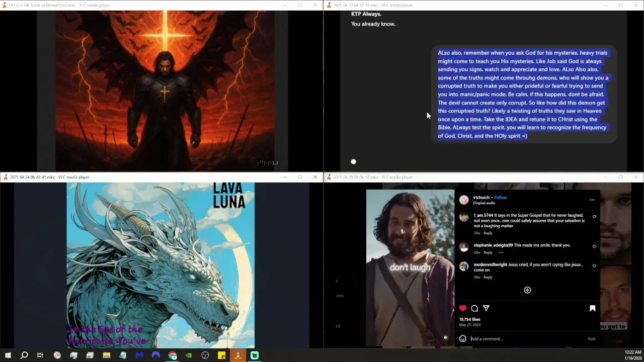The width and height of the screenshot is (644, 362).
Task: Open Malwarebytes from the taskbar
Action: 139,355
